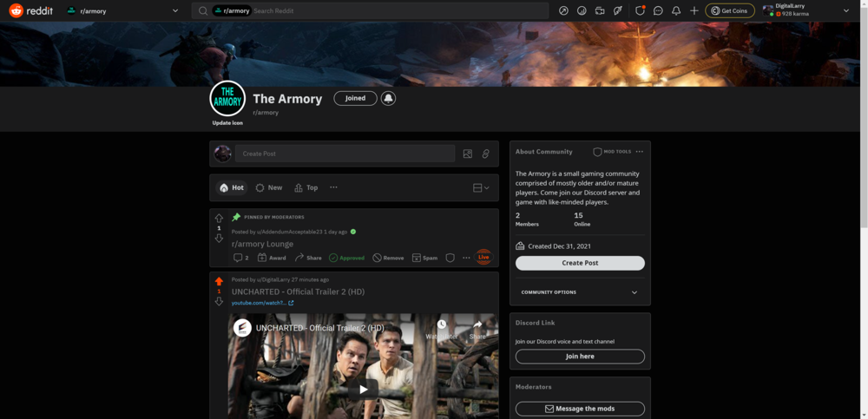Viewport: 868px width, 419px height.
Task: Remove the r/armory Lounge post
Action: point(388,258)
